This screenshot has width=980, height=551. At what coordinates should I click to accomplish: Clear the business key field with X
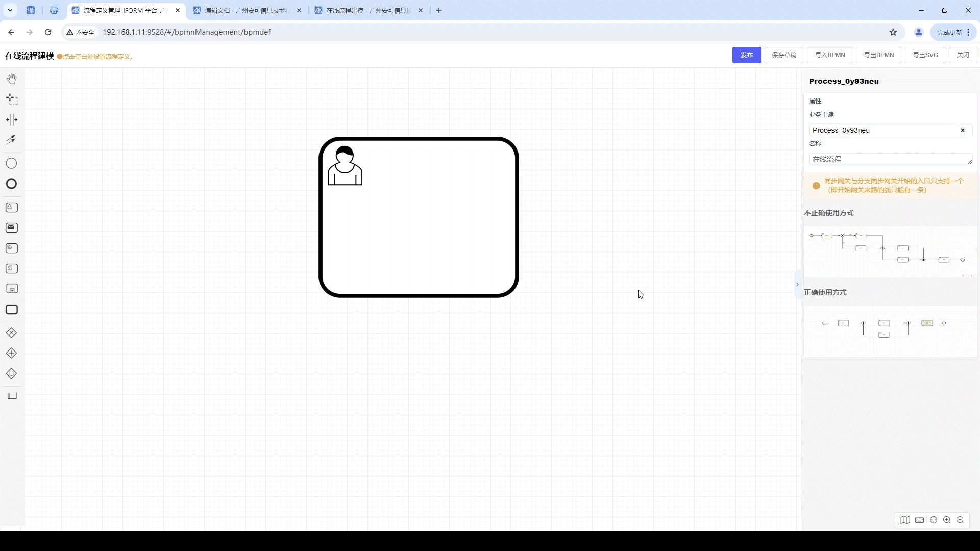click(x=963, y=130)
